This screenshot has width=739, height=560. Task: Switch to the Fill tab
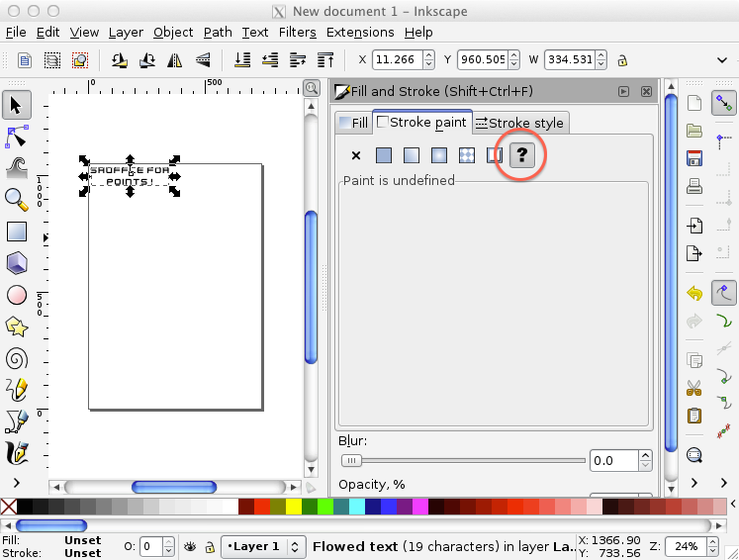[352, 123]
